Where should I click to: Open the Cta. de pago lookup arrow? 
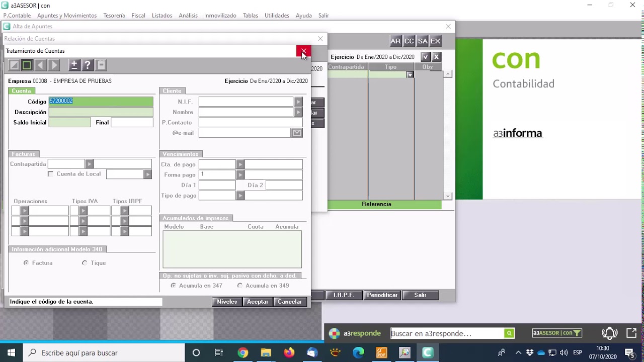(x=240, y=164)
